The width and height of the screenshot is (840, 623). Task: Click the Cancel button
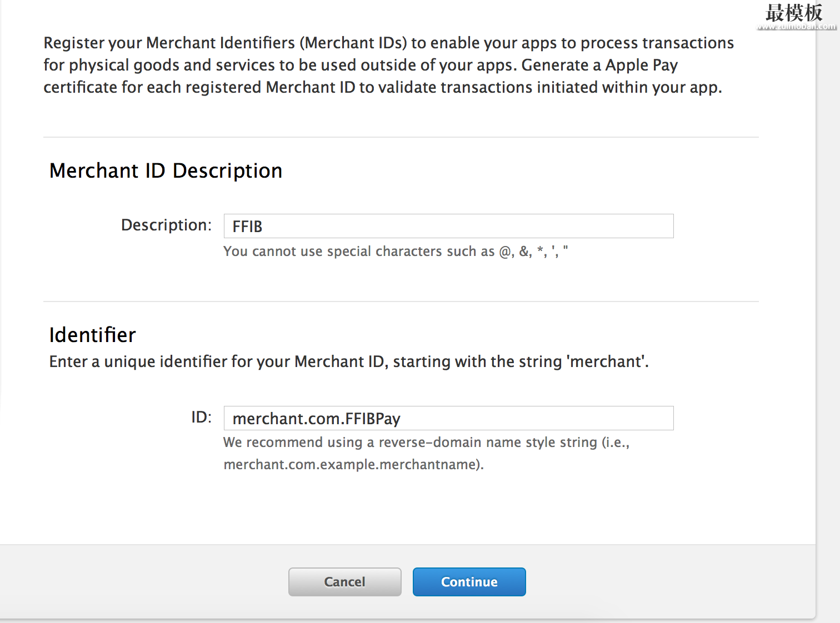[344, 581]
